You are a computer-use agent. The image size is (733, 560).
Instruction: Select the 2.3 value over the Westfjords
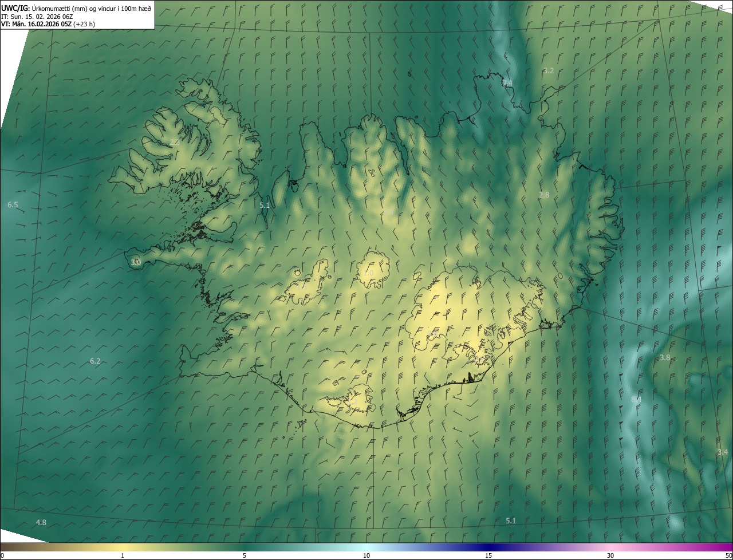click(x=175, y=141)
